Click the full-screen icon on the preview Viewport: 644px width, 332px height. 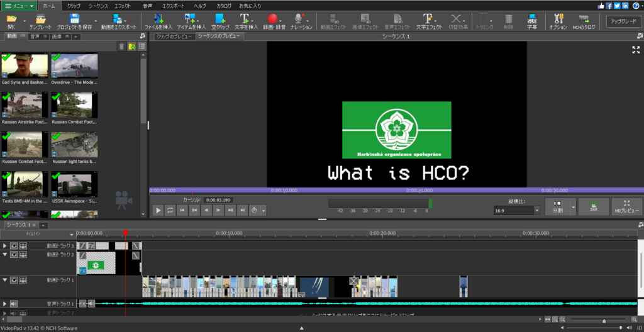pyautogui.click(x=636, y=50)
